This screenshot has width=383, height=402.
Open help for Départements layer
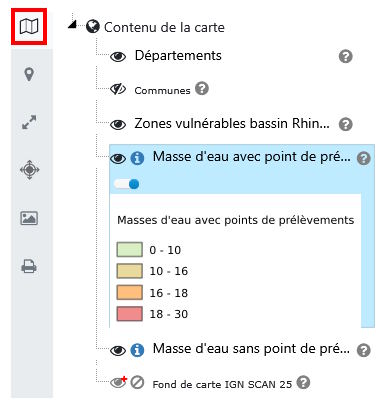[346, 56]
